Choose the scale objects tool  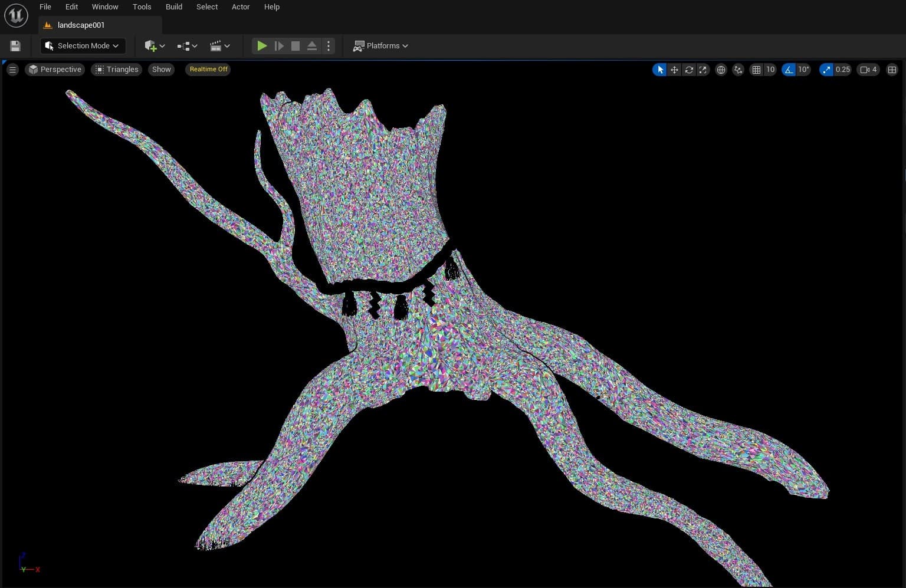[x=703, y=70]
